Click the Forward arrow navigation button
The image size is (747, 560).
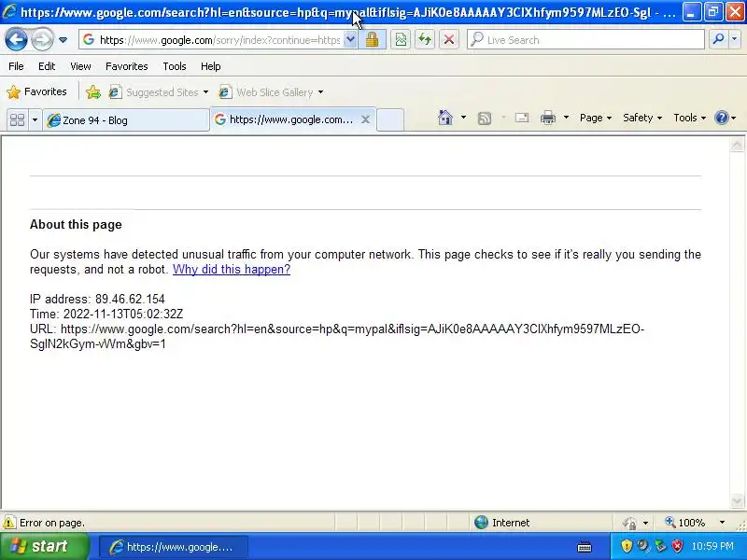click(x=42, y=40)
